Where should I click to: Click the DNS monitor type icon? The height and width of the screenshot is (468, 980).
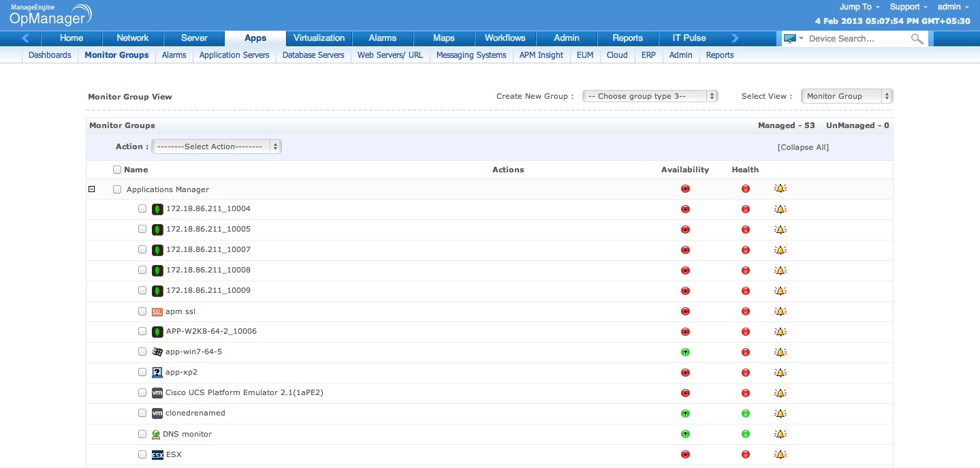156,434
